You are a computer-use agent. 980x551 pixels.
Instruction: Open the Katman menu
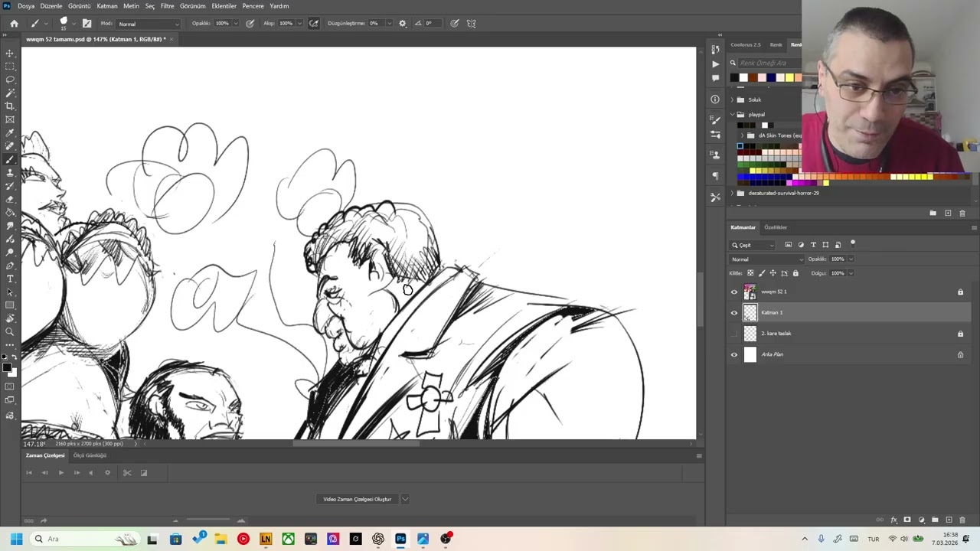(107, 6)
